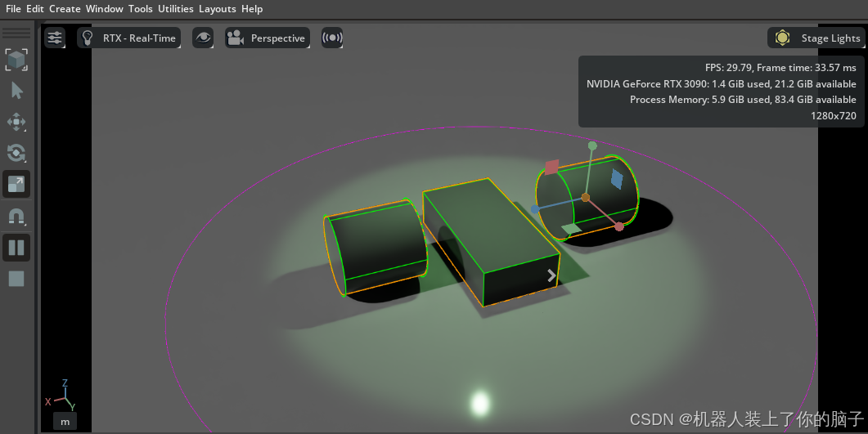Toggle the Snap magnet tool
This screenshot has width=868, height=434.
coord(16,216)
